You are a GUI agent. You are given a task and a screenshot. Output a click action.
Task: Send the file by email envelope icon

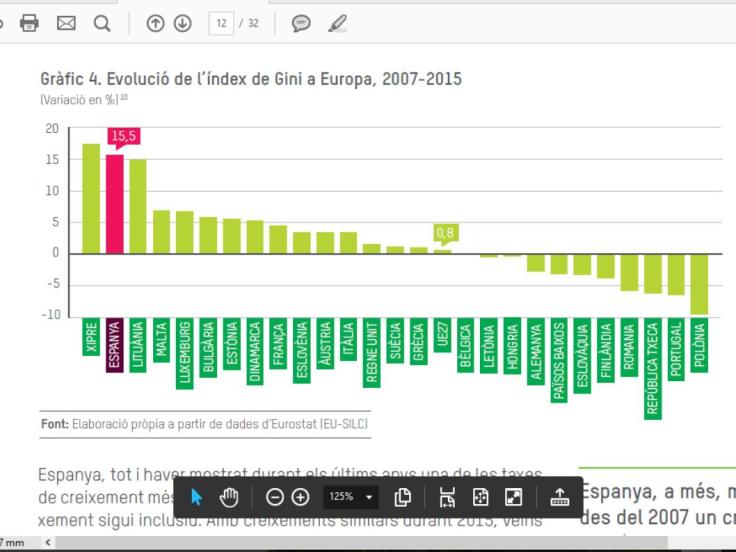66,22
